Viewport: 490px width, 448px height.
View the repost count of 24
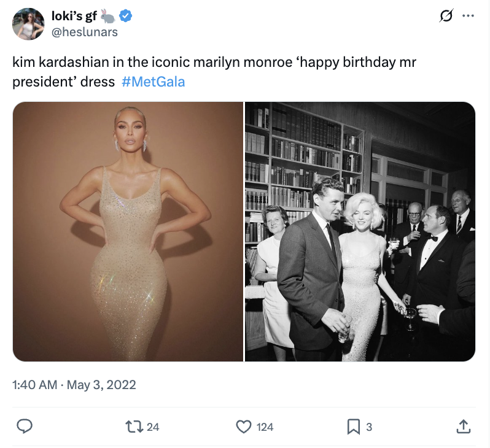(x=153, y=427)
